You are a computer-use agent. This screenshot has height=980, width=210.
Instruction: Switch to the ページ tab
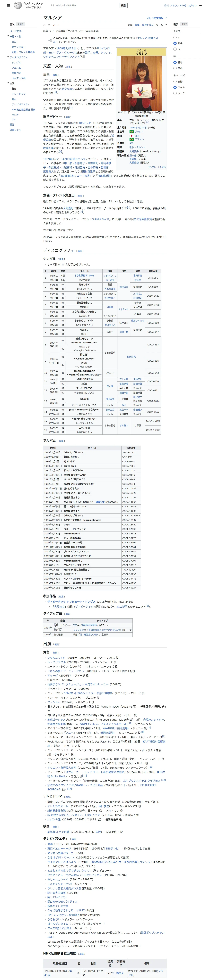click(46, 25)
